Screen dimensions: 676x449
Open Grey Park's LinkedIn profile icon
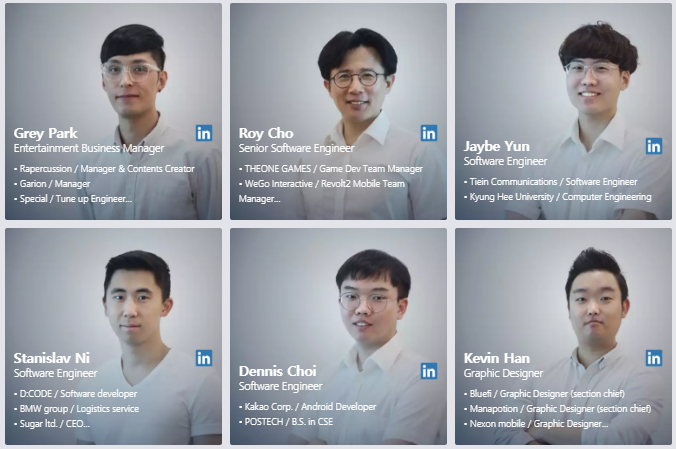click(x=203, y=133)
